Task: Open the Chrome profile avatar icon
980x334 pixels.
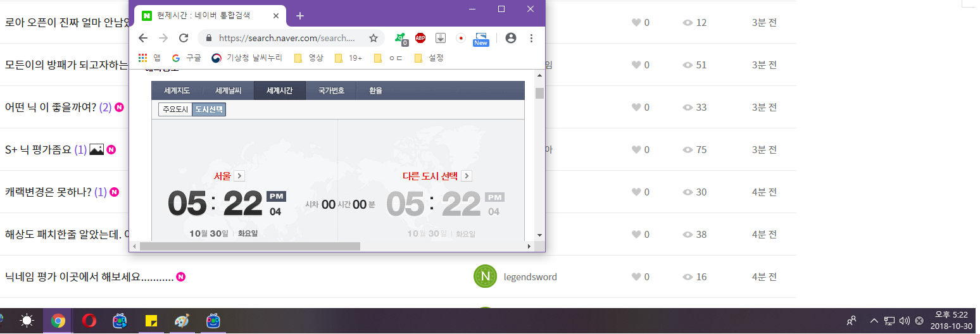Action: tap(511, 38)
